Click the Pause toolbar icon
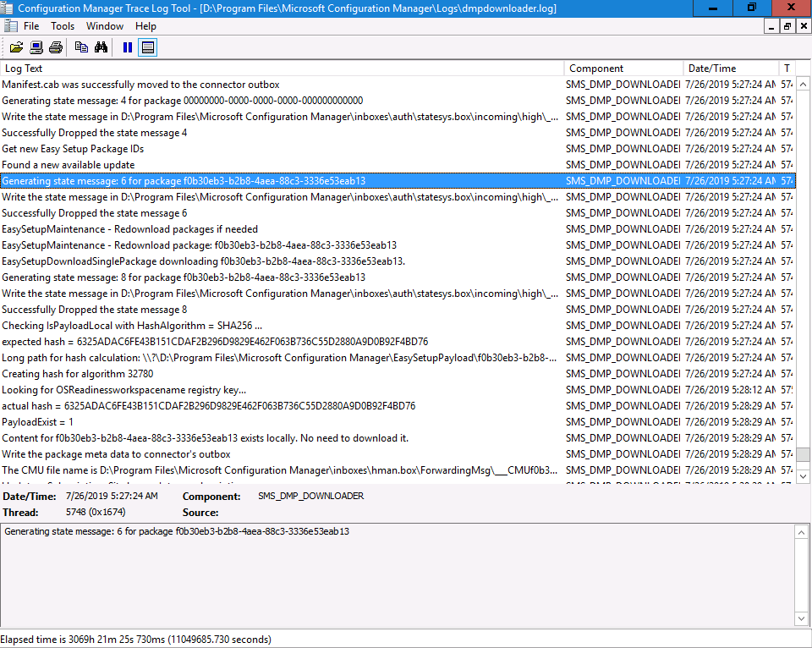This screenshot has height=648, width=812. (x=128, y=47)
